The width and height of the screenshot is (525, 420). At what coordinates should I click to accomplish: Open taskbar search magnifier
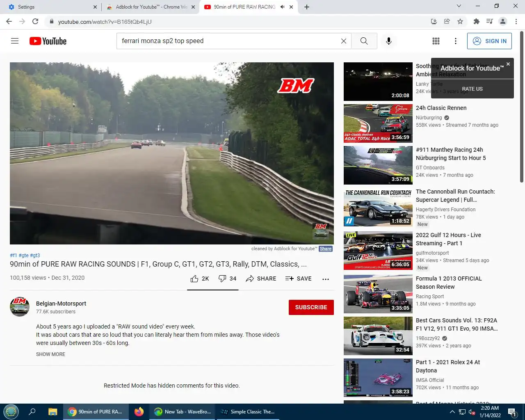point(32,412)
